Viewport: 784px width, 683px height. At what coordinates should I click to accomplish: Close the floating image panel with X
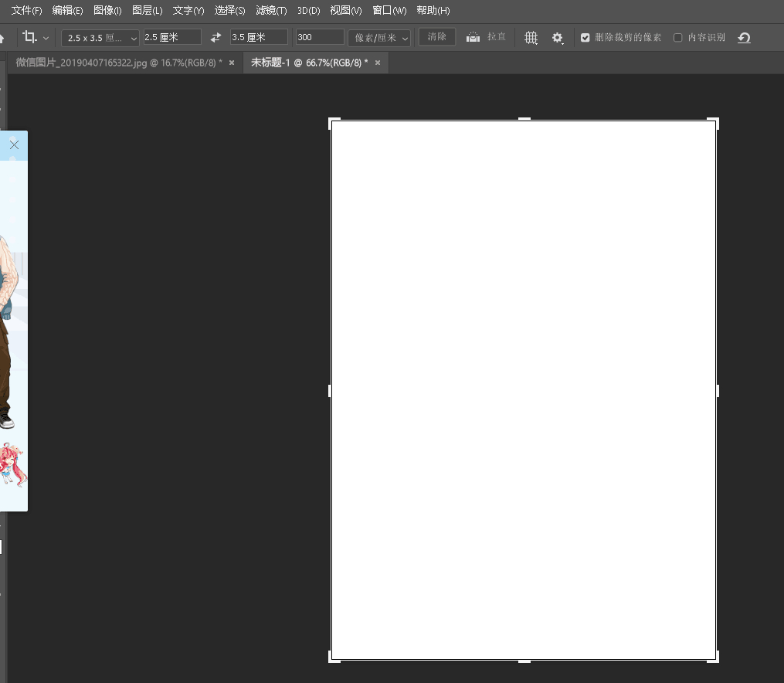[x=14, y=145]
